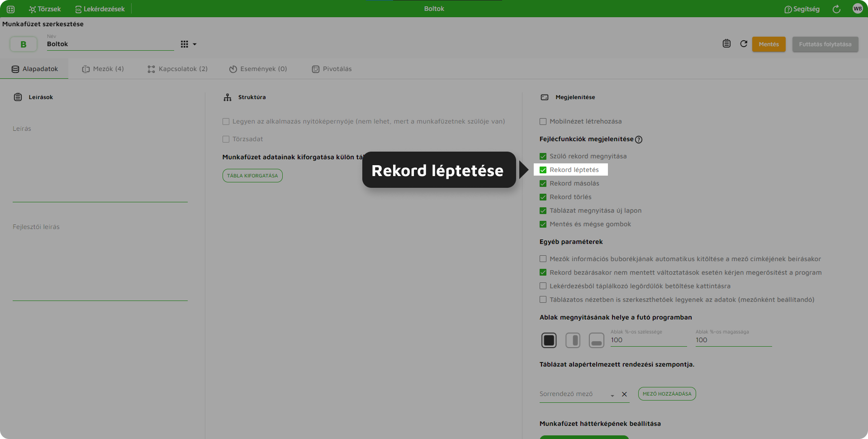Enable Mezők információs buborékjának checkbox
Image resolution: width=868 pixels, height=439 pixels.
tap(543, 259)
